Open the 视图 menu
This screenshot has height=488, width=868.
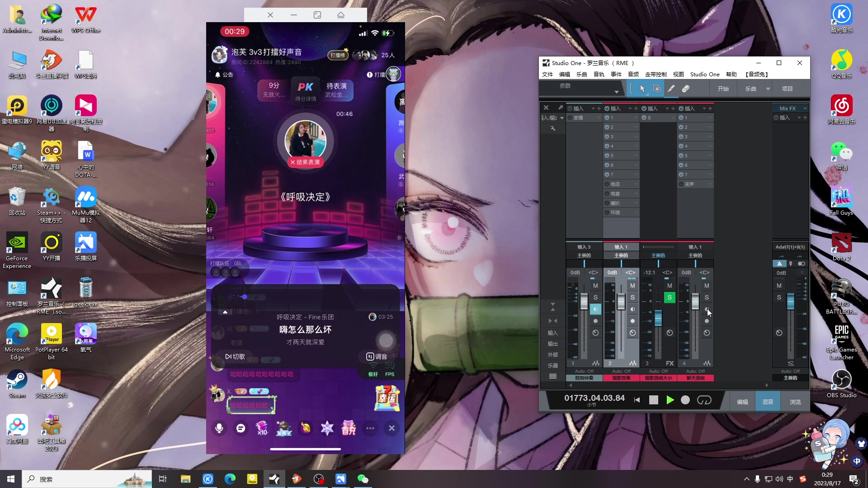679,75
